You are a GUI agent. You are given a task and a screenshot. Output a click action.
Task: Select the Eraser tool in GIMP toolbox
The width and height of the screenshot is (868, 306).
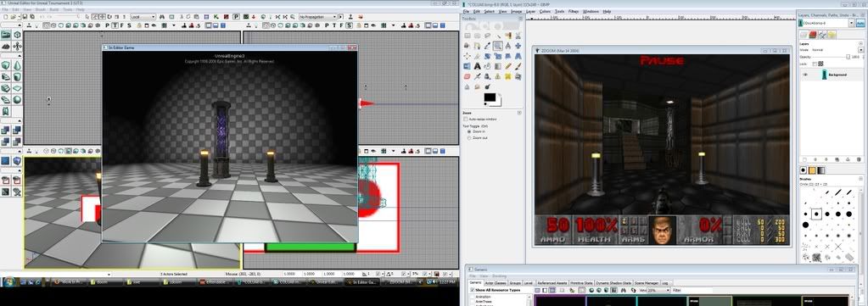(x=468, y=76)
